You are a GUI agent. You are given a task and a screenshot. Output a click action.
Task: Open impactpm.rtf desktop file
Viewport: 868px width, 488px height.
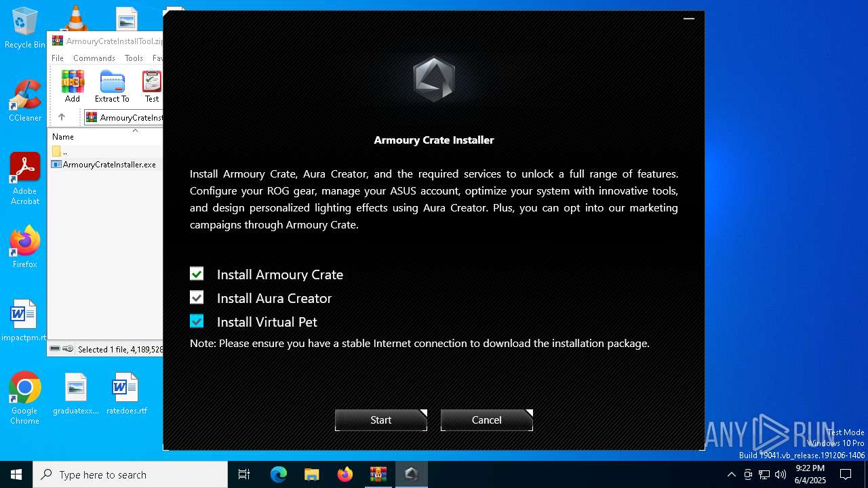(x=24, y=321)
